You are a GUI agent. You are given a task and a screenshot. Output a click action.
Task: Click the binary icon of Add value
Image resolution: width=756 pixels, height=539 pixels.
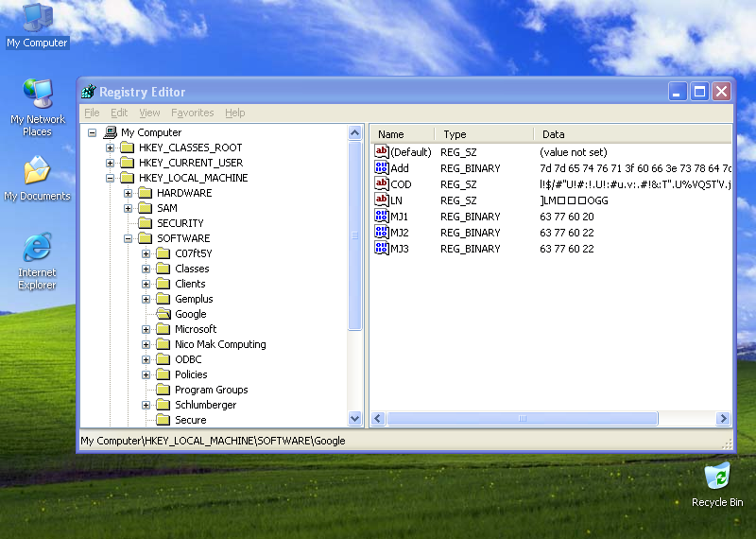(x=382, y=168)
